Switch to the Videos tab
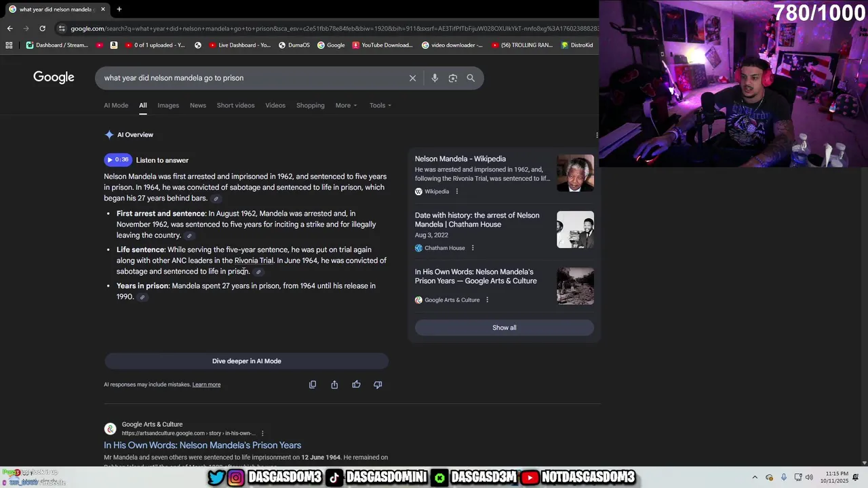The height and width of the screenshot is (488, 868). pyautogui.click(x=275, y=105)
